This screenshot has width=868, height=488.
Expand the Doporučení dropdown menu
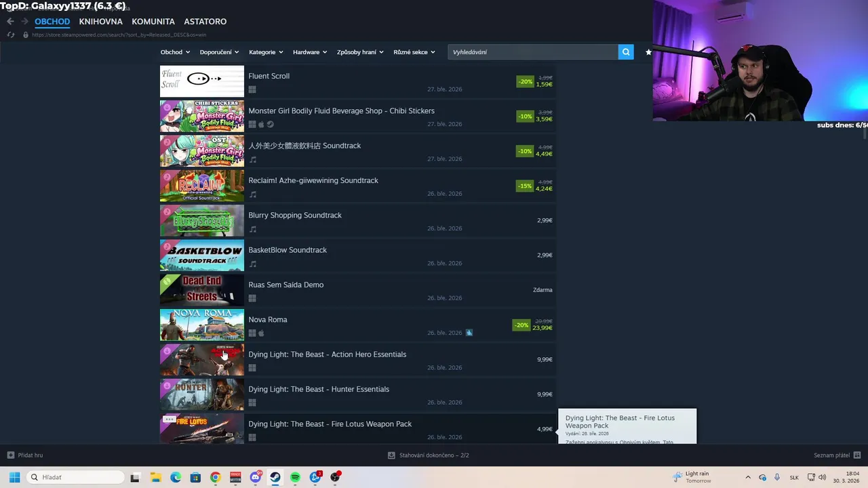point(219,52)
